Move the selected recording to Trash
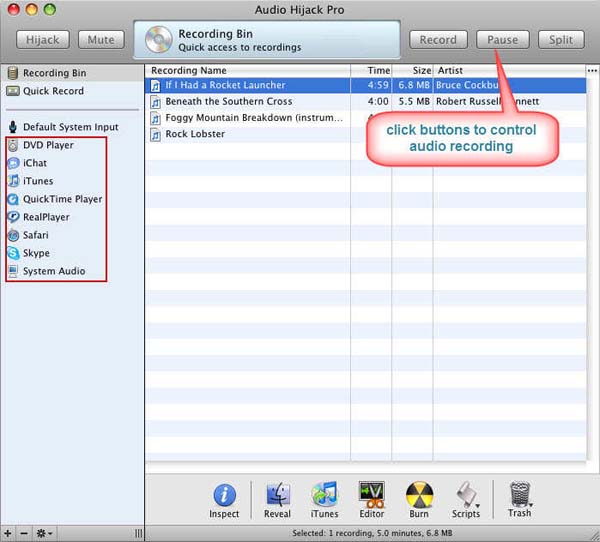600x542 pixels. point(519,495)
